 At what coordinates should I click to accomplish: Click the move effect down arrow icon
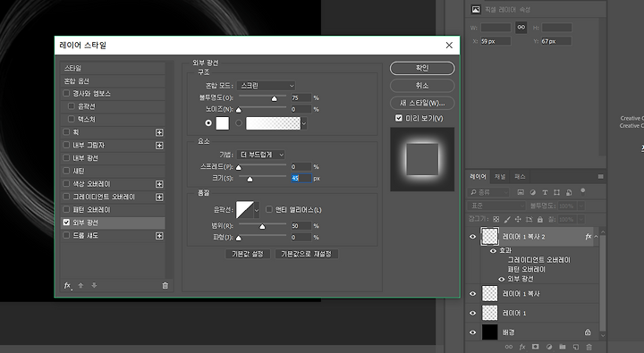pos(94,285)
